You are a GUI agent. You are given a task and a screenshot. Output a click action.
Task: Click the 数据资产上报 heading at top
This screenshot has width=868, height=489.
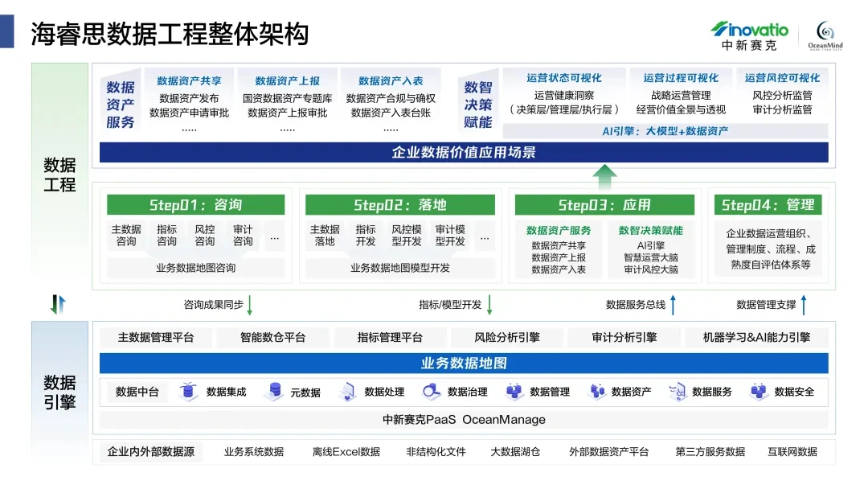point(287,81)
